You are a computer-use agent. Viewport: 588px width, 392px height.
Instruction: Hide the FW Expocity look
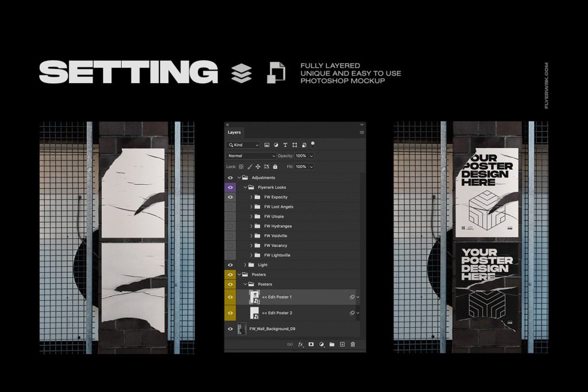tap(230, 197)
